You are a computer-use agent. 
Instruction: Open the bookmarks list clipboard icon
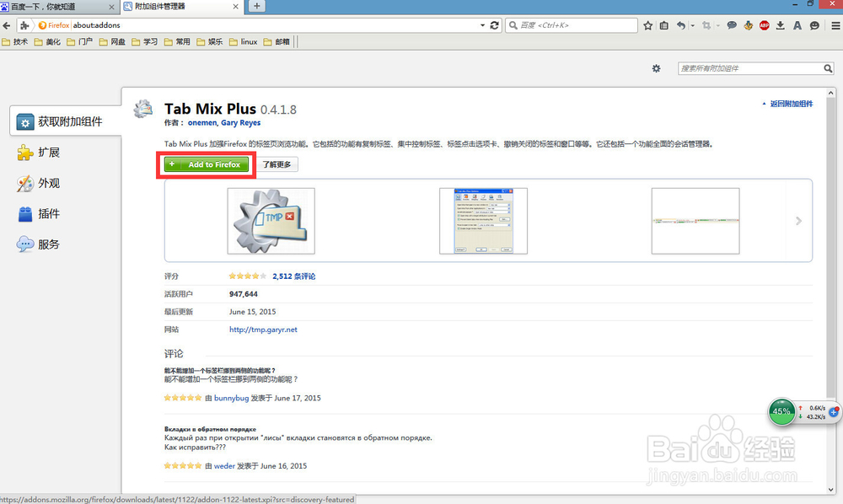[x=664, y=25]
